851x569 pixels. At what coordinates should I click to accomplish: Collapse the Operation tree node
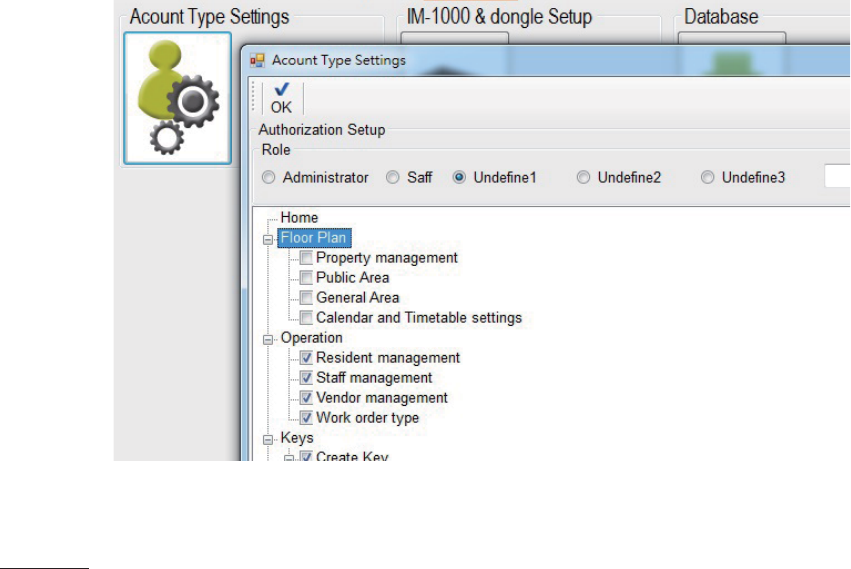click(268, 339)
